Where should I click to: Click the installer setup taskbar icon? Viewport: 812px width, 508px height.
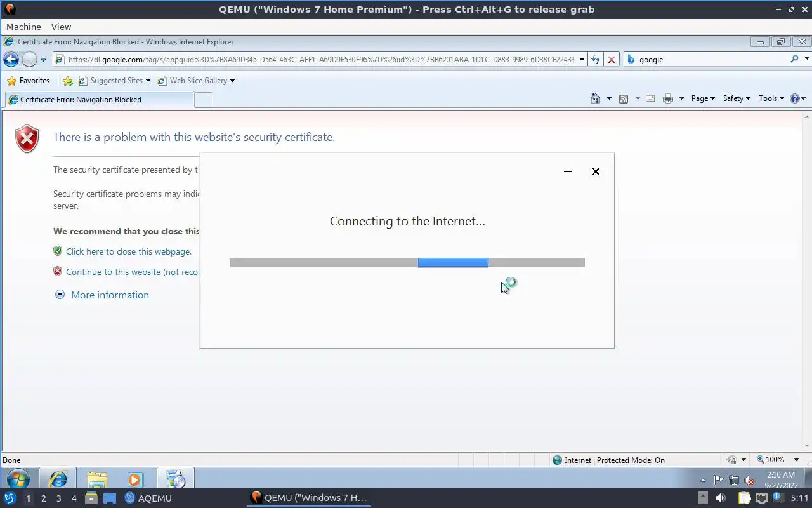pyautogui.click(x=175, y=479)
